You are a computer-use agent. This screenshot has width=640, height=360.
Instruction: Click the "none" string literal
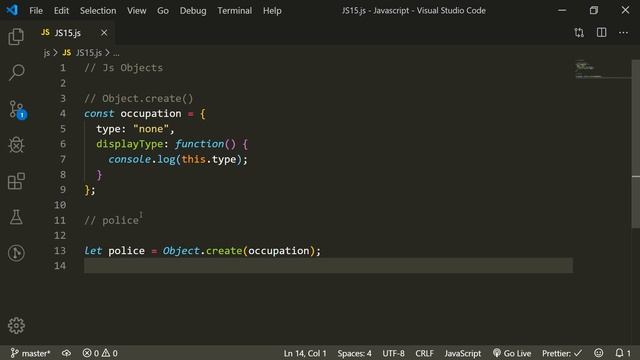(151, 129)
